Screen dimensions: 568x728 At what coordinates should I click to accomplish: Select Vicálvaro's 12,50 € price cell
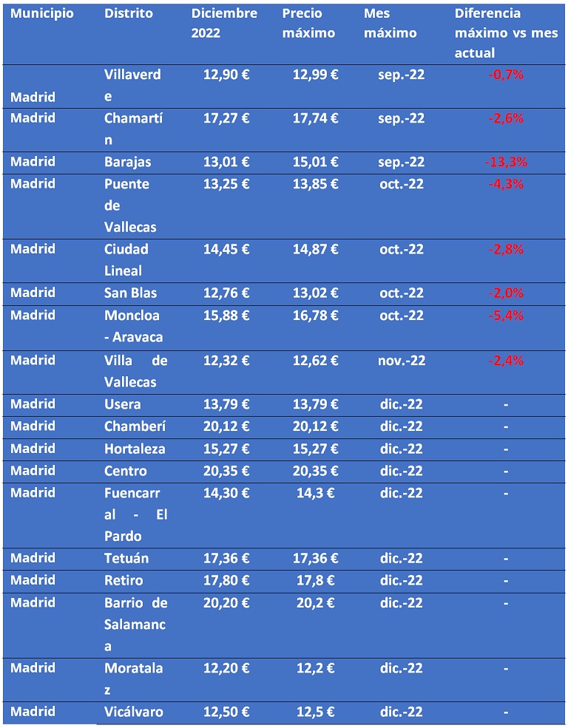[x=226, y=712]
